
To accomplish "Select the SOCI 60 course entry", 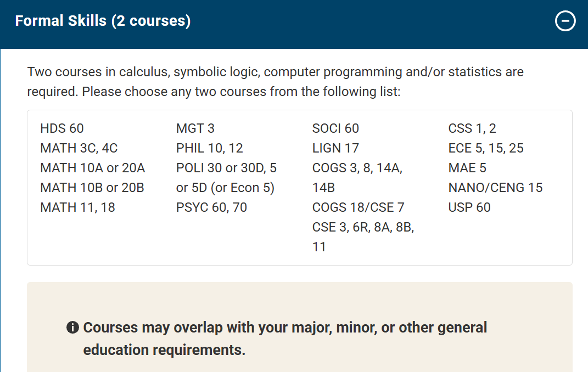I will [x=335, y=128].
